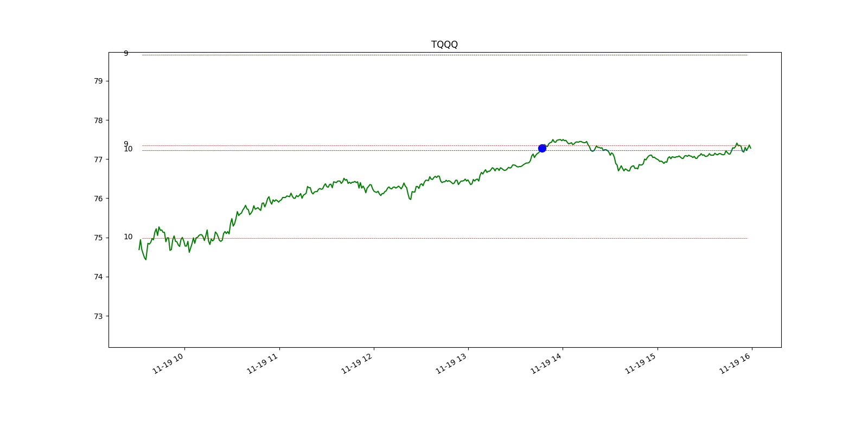The height and width of the screenshot is (434, 868).
Task: Click the x-axis label 11-19 14
Action: (546, 363)
